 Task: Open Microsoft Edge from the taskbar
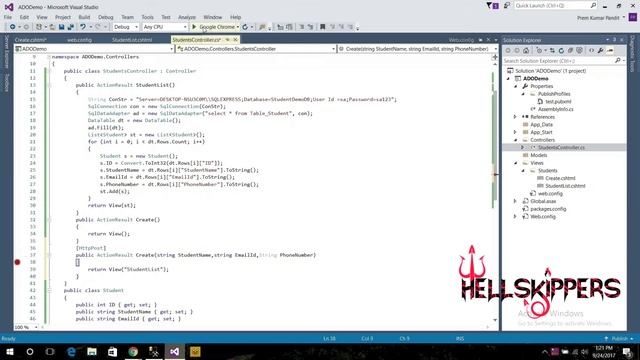71,351
